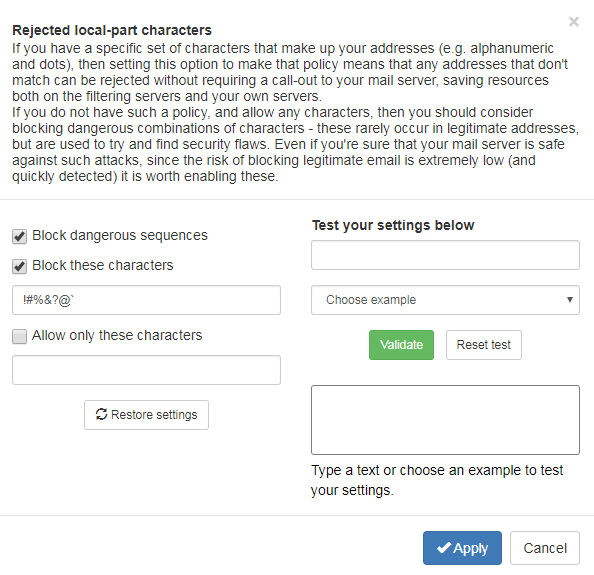594x575 pixels.
Task: Apply the local-part character settings
Action: 462,548
